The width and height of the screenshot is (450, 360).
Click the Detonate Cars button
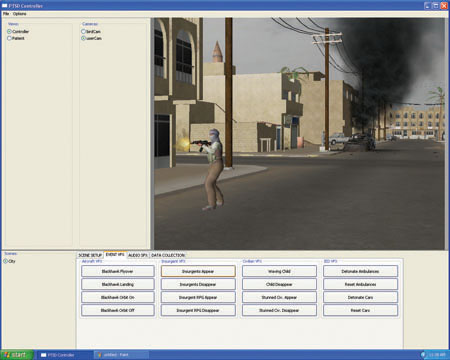[x=360, y=297]
